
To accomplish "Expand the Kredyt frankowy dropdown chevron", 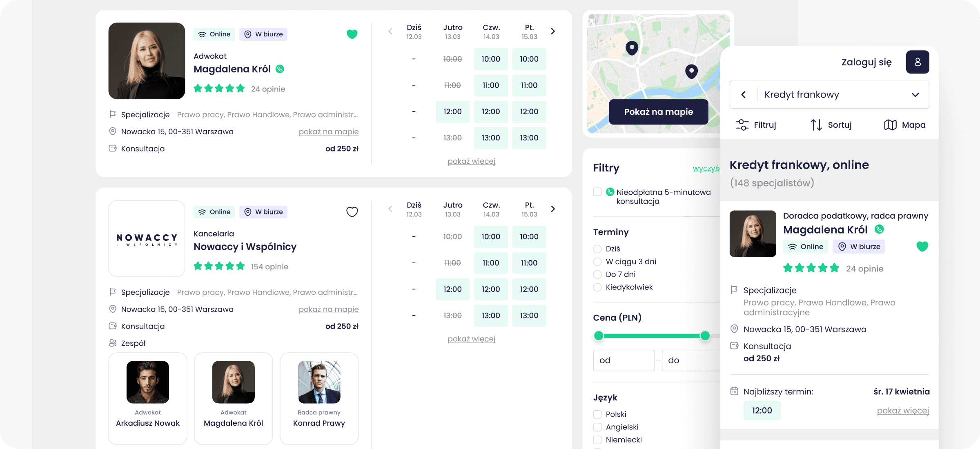I will click(x=915, y=95).
